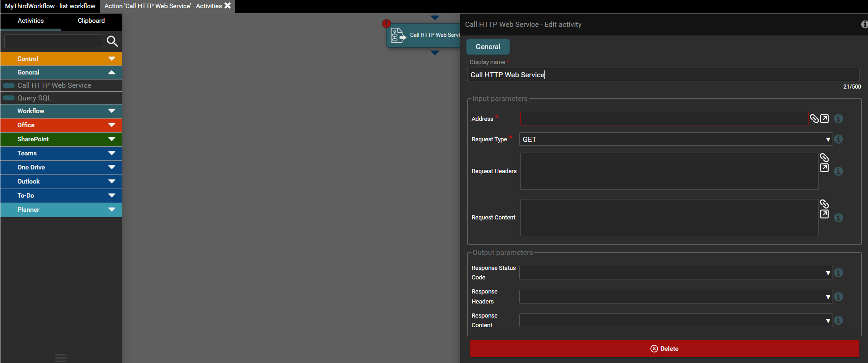Click the General tab button in edit panel
Screen dimensions: 868x363
click(x=488, y=47)
